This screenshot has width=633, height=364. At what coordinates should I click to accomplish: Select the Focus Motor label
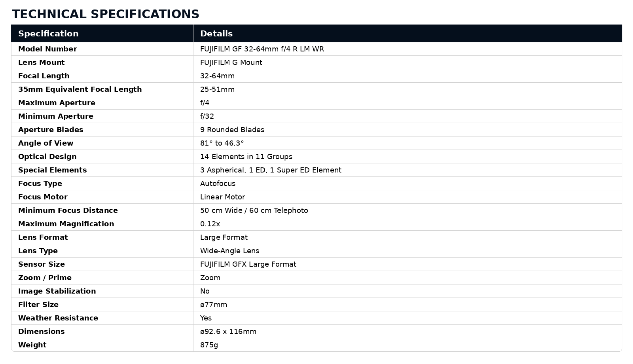click(x=43, y=197)
